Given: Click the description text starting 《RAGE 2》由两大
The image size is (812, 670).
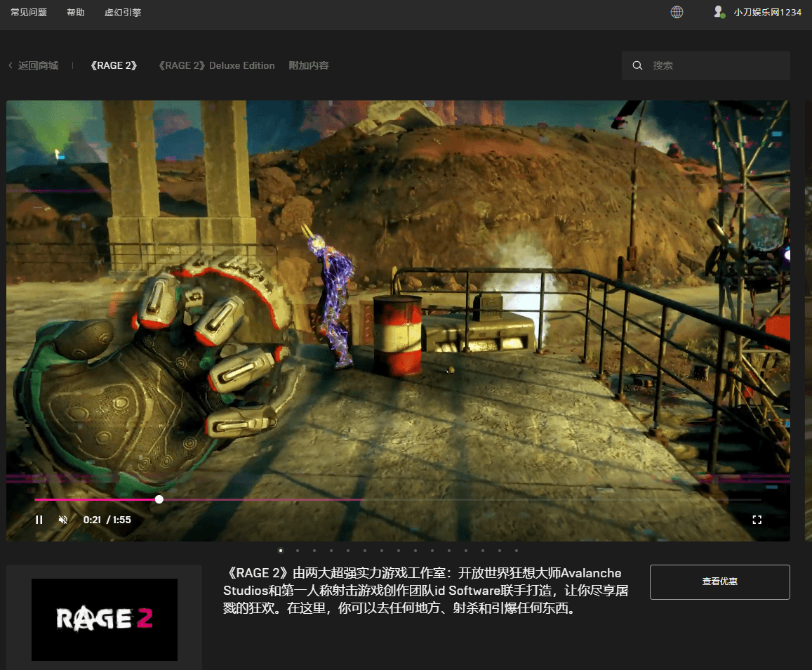Looking at the screenshot, I should [425, 590].
